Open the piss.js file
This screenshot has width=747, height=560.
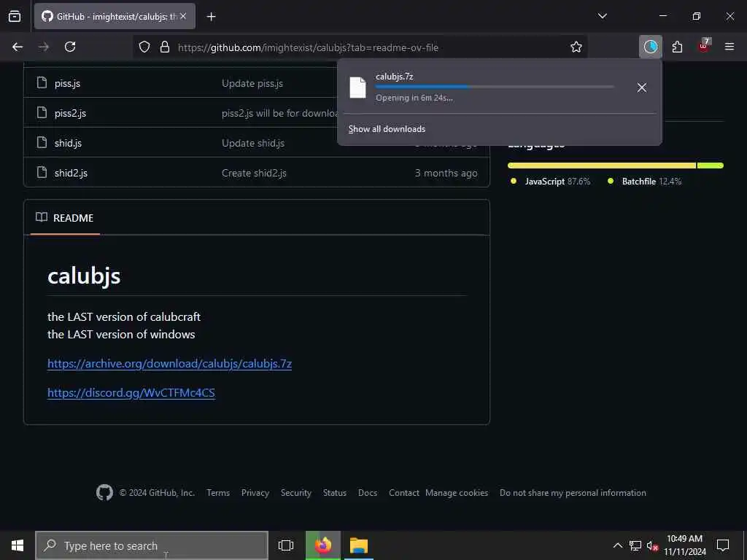(67, 83)
